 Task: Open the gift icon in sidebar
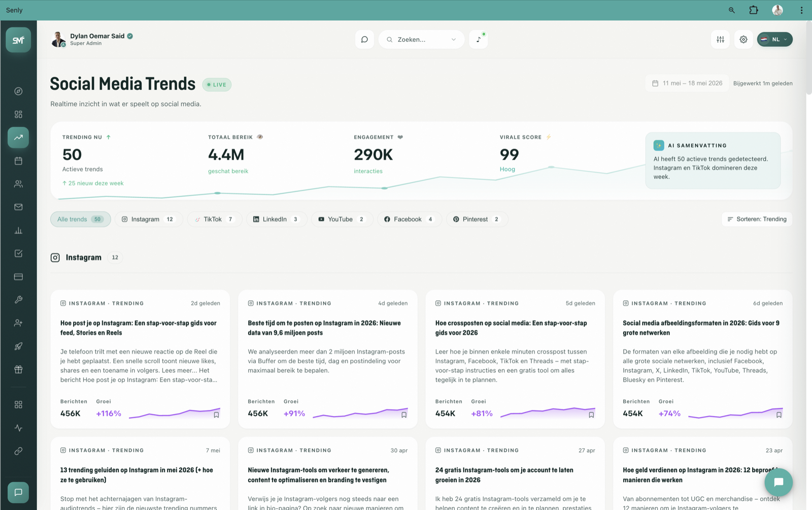(18, 369)
